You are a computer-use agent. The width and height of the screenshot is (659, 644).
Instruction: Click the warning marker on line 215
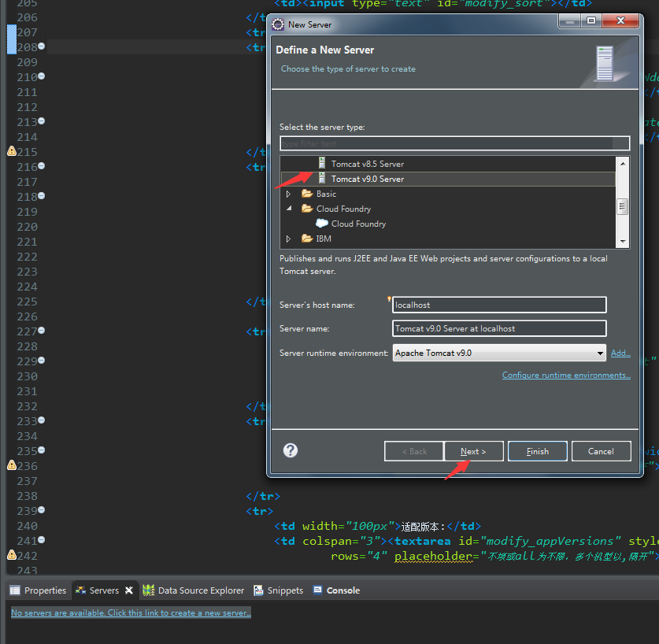[12, 151]
